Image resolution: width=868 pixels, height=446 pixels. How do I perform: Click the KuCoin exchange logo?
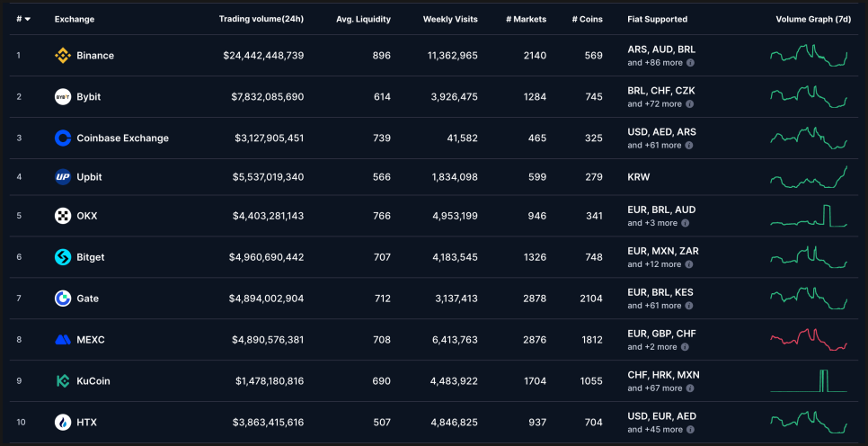tap(63, 381)
